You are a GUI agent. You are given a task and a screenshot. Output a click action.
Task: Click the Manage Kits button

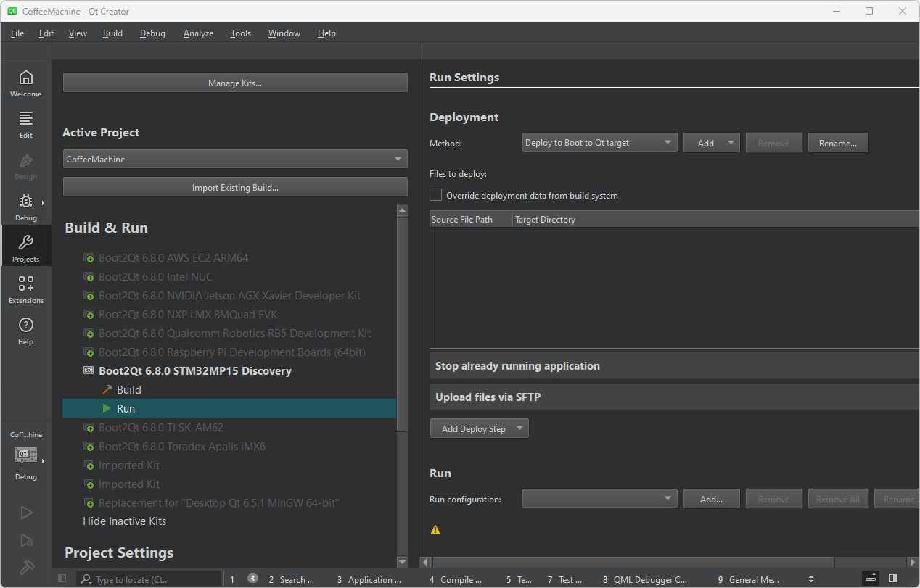pyautogui.click(x=234, y=83)
